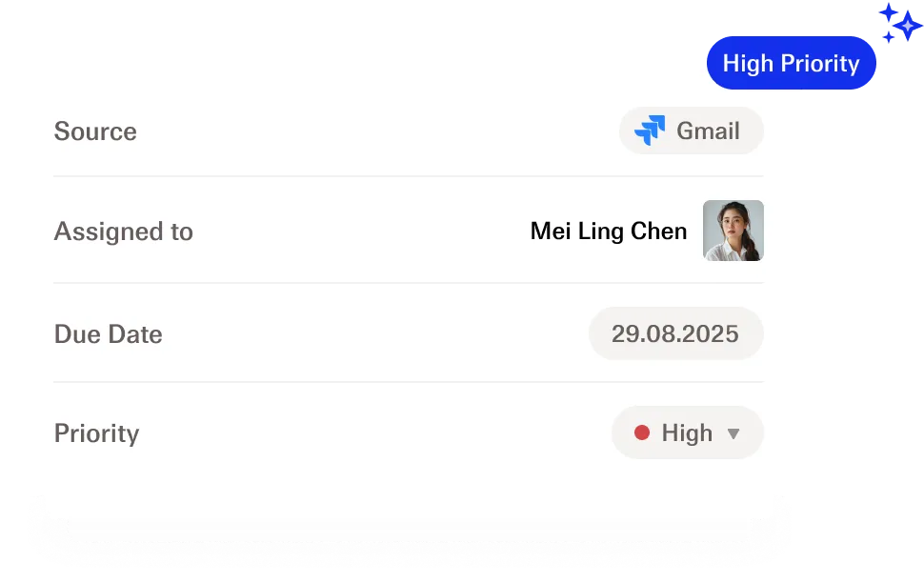924x583 pixels.
Task: Click the High Priority badge
Action: (x=792, y=63)
